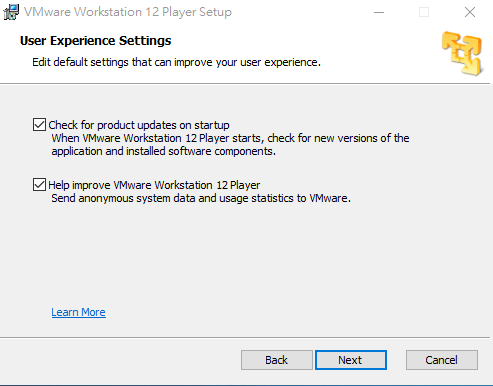493x386 pixels.
Task: Click the 'Send anonymous system data' description
Action: coord(201,198)
